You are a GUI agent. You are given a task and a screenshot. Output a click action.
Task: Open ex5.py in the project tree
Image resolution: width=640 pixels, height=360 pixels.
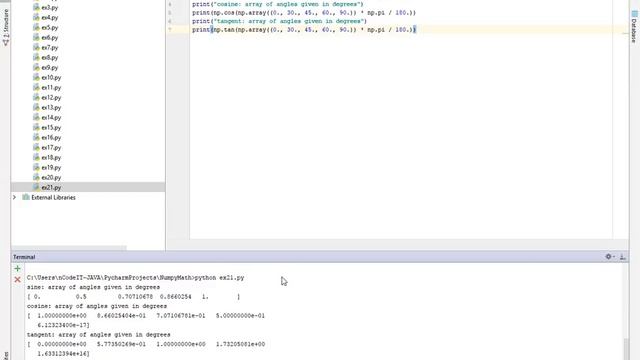click(49, 28)
